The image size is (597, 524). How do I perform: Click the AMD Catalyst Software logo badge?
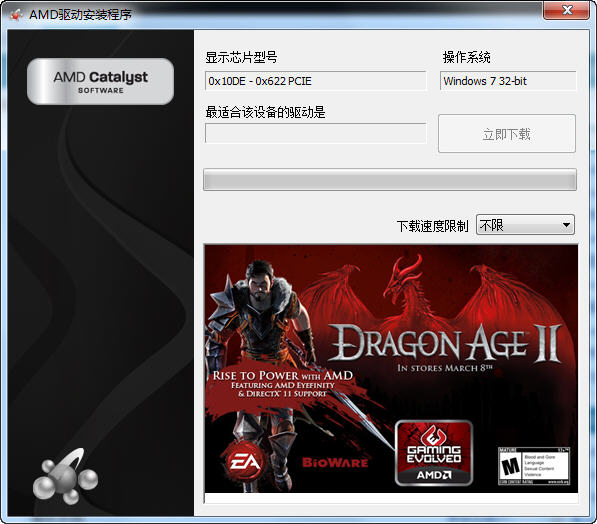click(101, 81)
